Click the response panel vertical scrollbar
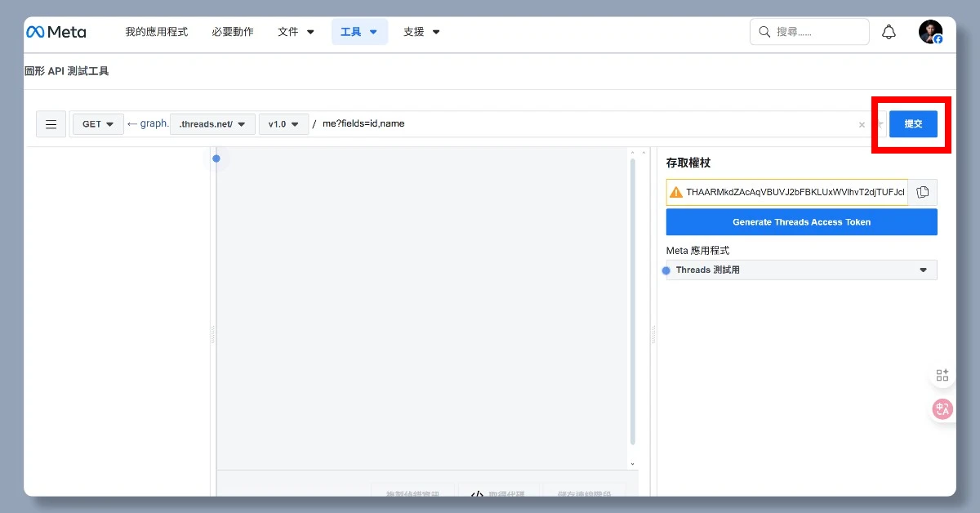The width and height of the screenshot is (980, 513). (632, 302)
